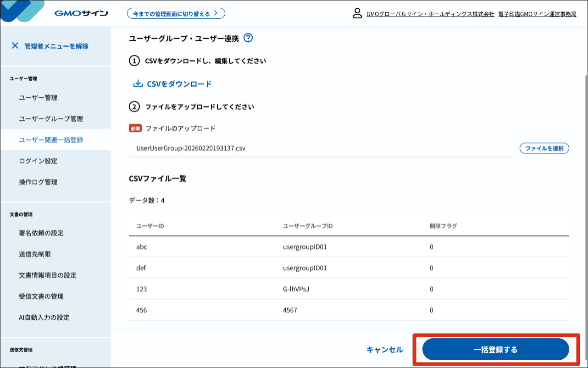
Task: Click the 一括登録する button
Action: [495, 350]
